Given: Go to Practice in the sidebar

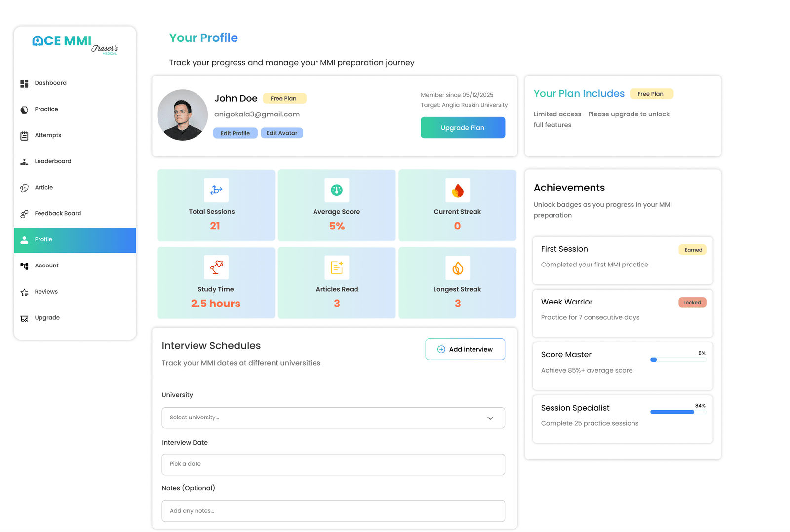Looking at the screenshot, I should click(46, 109).
